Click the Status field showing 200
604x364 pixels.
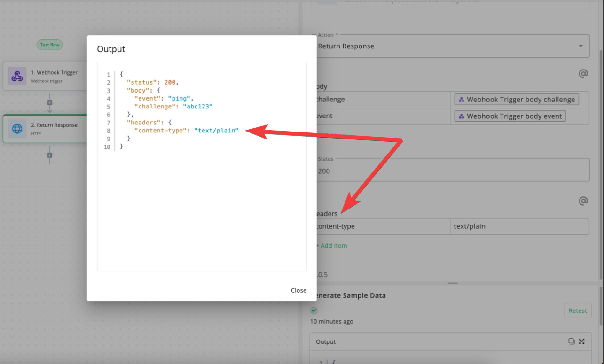point(451,170)
